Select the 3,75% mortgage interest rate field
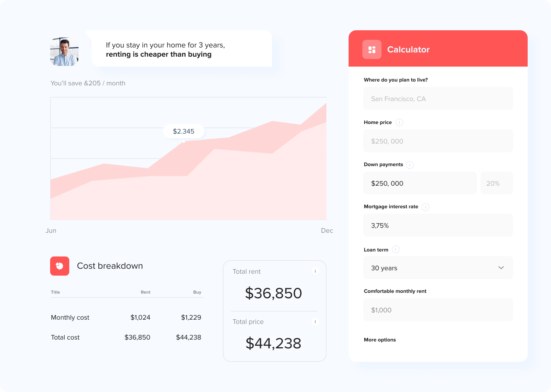551x392 pixels. [438, 225]
